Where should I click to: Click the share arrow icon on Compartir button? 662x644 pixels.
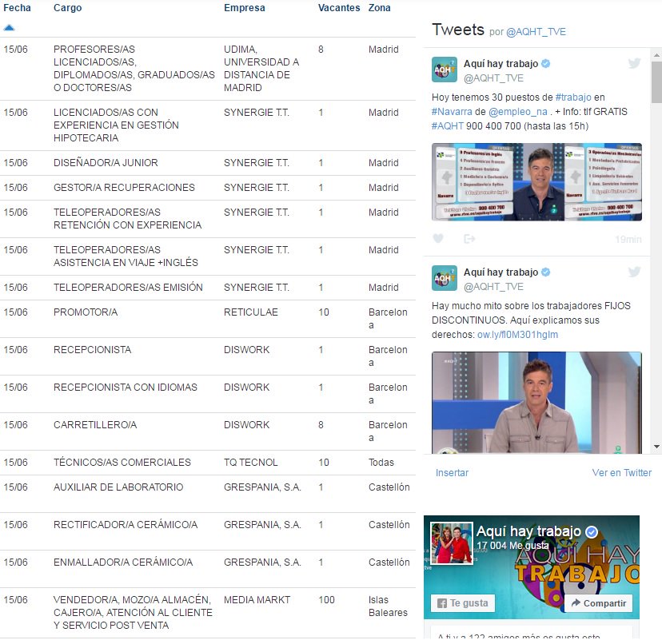coord(575,603)
